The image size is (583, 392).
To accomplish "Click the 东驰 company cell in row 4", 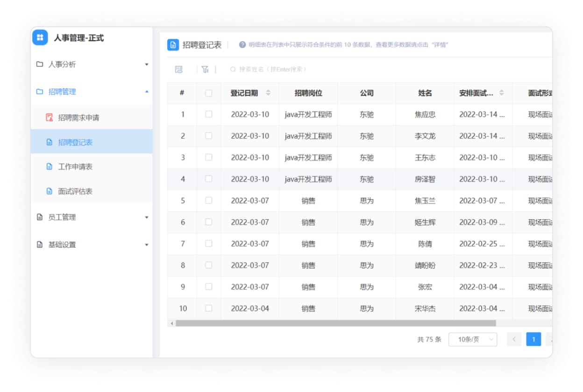I will 367,179.
